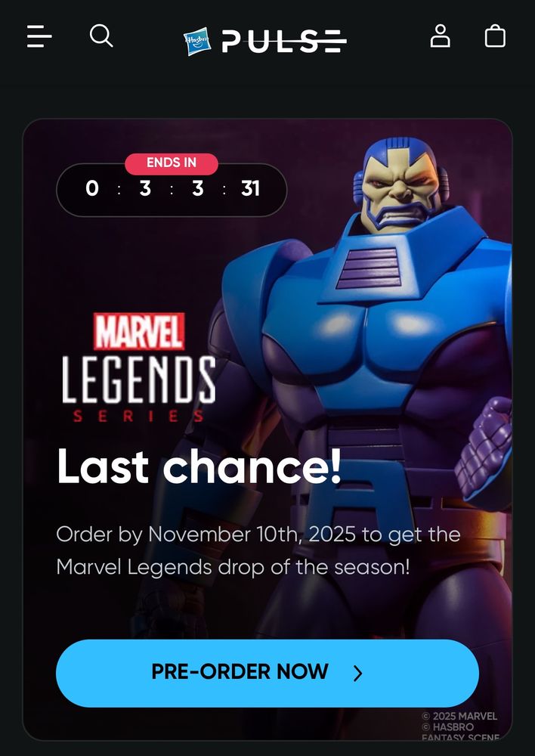
Task: Open the shopping bag cart icon
Action: [x=495, y=36]
